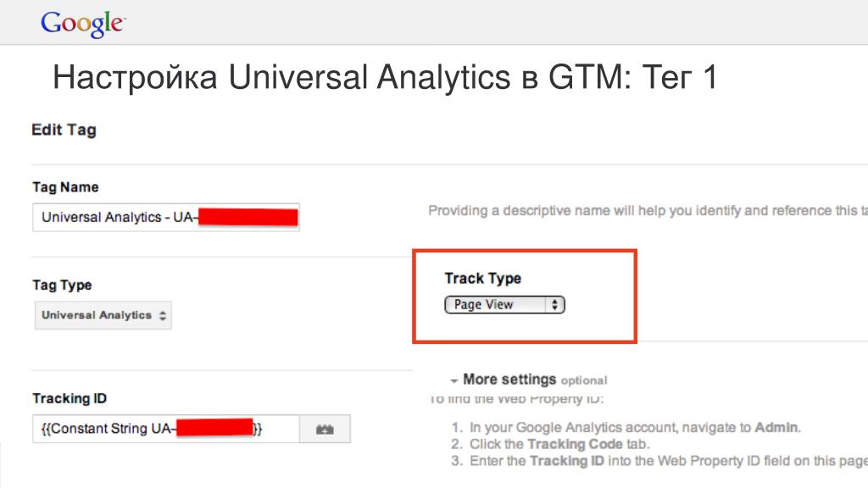
Task: Click into the Tag Name input field
Action: click(166, 218)
